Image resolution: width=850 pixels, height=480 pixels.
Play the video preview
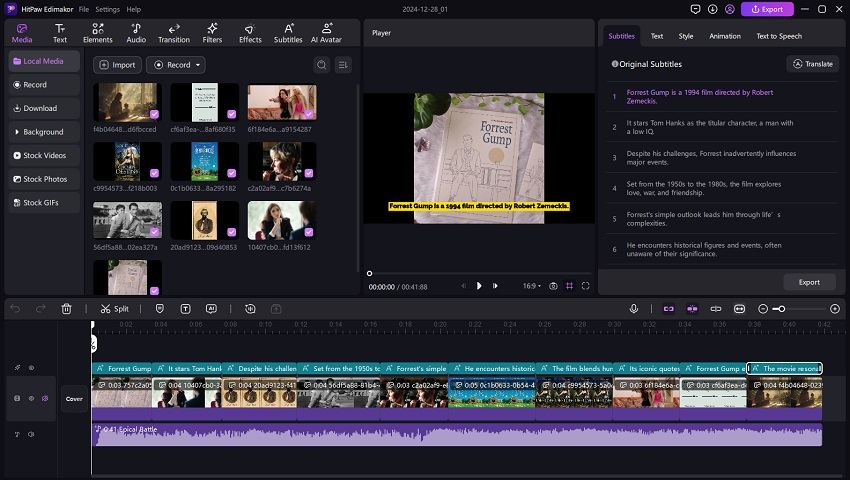click(479, 286)
